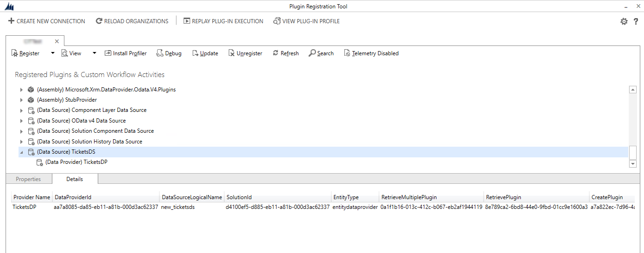Click the RetrievePlugin column header

[x=537, y=197]
